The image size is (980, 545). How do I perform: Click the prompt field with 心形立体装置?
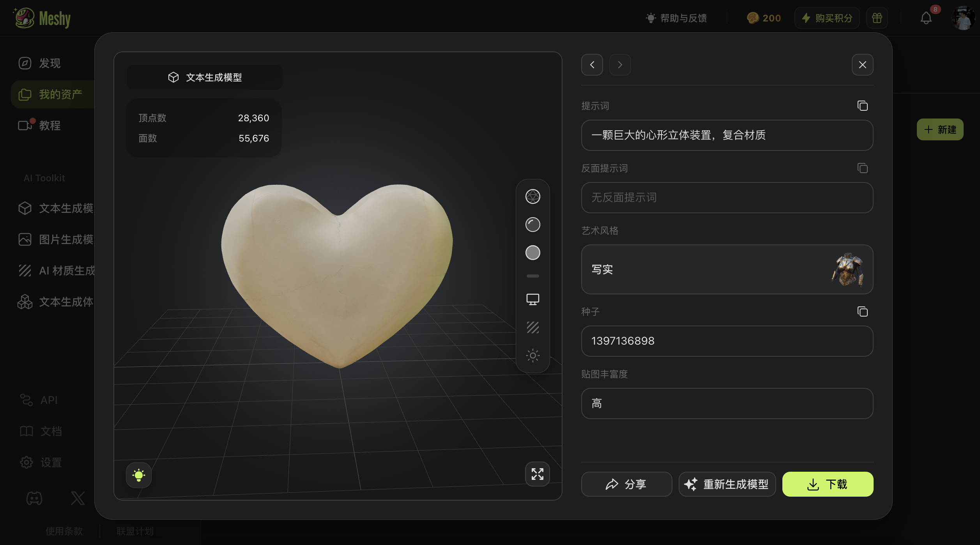(727, 135)
